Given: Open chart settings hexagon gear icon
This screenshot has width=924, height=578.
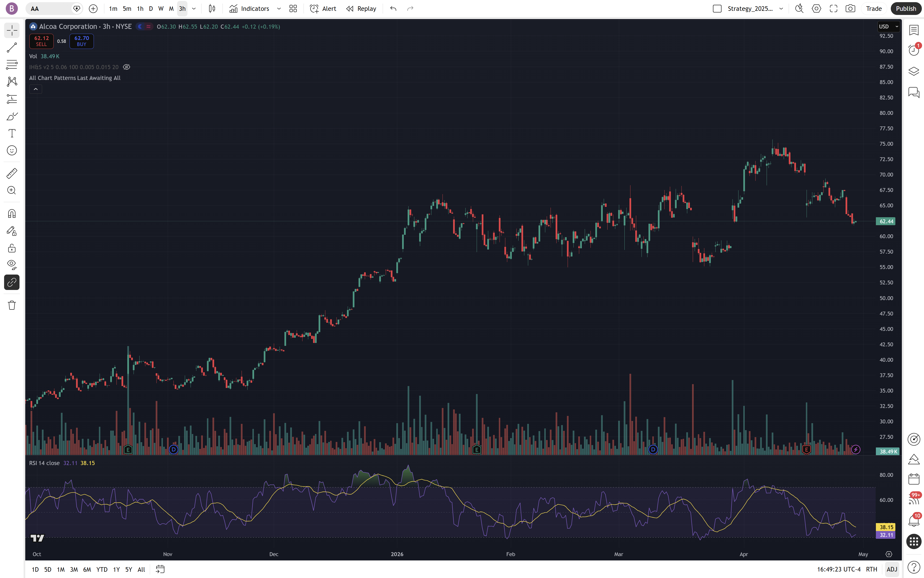Looking at the screenshot, I should 816,8.
